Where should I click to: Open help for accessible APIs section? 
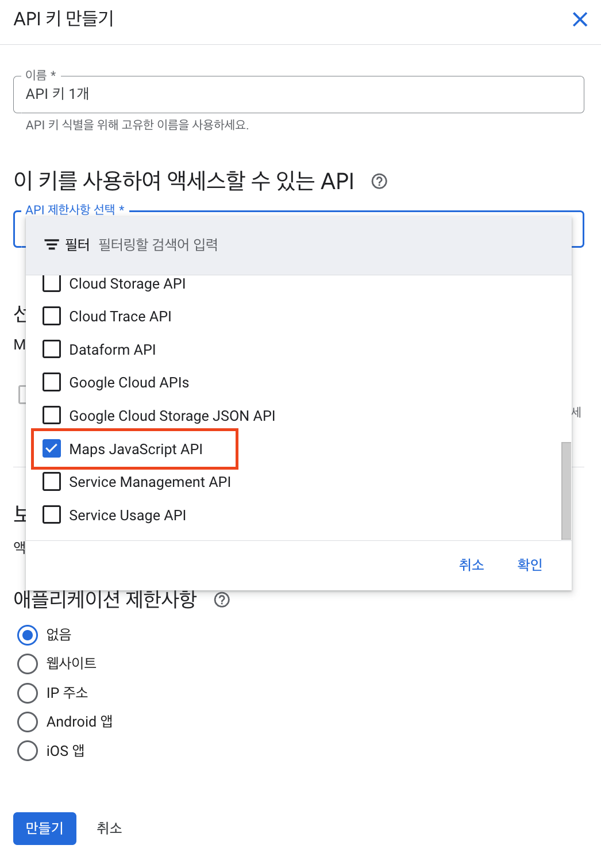tap(379, 181)
